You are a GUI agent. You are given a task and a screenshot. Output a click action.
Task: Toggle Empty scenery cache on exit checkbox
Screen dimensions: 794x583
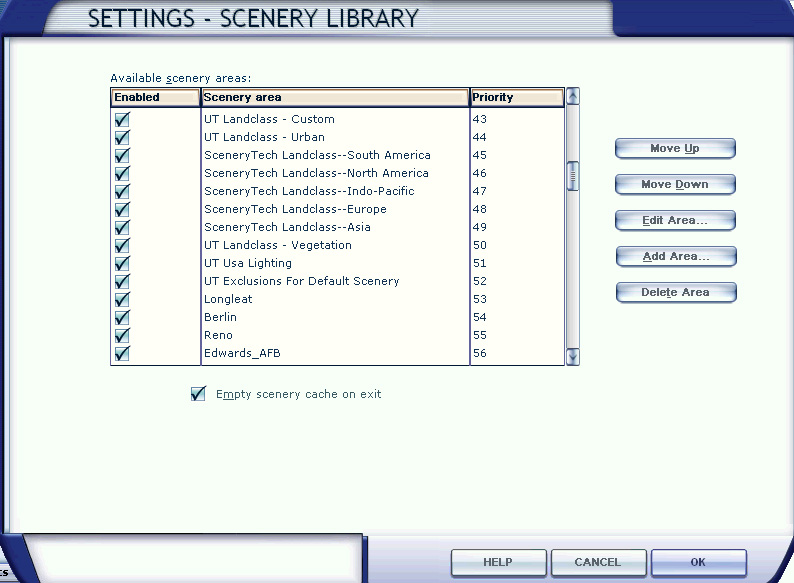pyautogui.click(x=198, y=394)
